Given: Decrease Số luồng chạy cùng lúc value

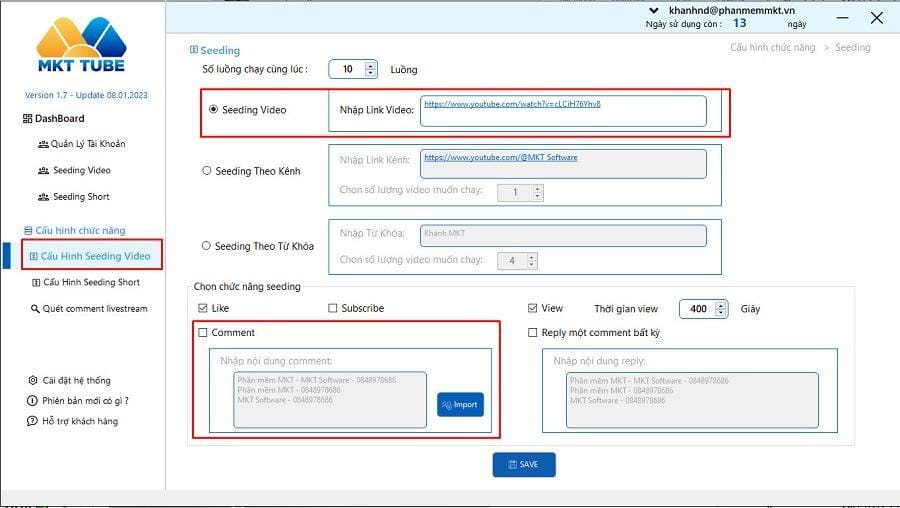Looking at the screenshot, I should [x=371, y=73].
